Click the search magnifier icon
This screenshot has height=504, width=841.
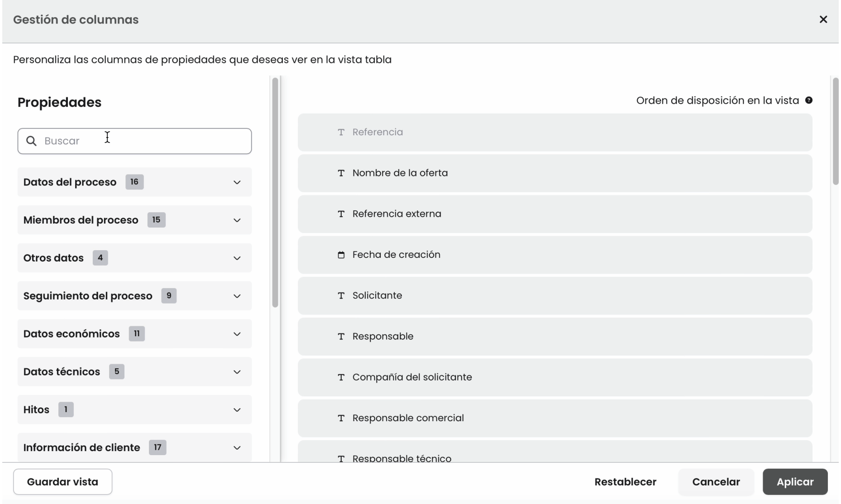[31, 141]
